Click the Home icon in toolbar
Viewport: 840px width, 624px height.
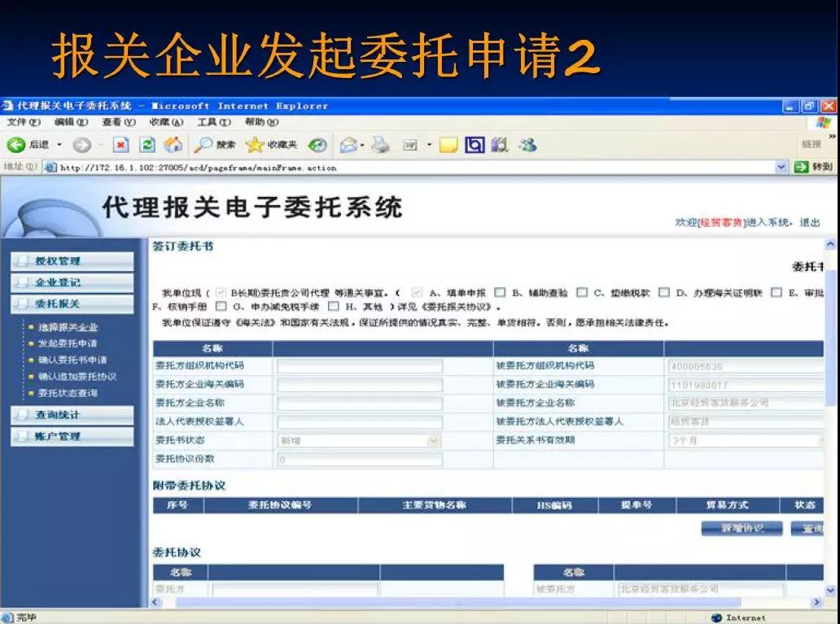point(173,144)
